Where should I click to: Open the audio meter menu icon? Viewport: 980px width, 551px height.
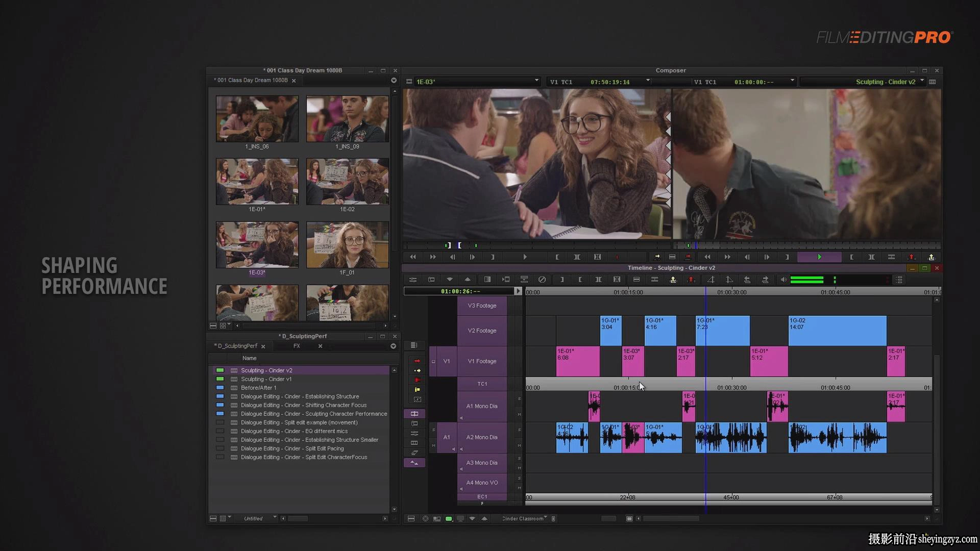point(899,280)
